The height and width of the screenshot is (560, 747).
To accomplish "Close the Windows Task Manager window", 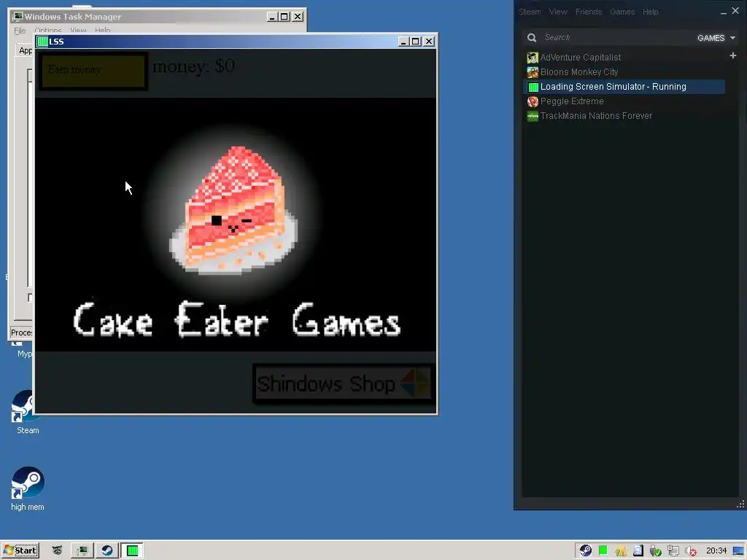I will 298,17.
